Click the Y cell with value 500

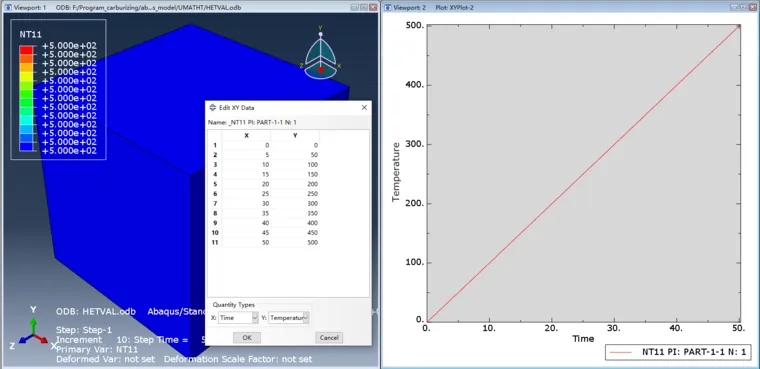pos(295,242)
